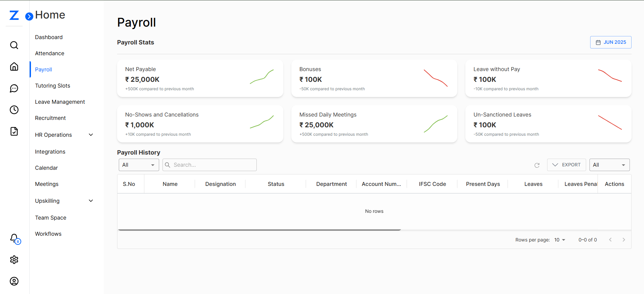Sort by IFSC Code column header
This screenshot has width=644, height=294.
[432, 184]
